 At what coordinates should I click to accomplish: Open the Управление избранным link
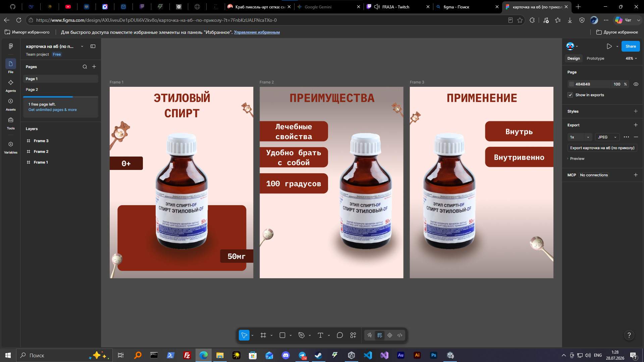(x=257, y=32)
